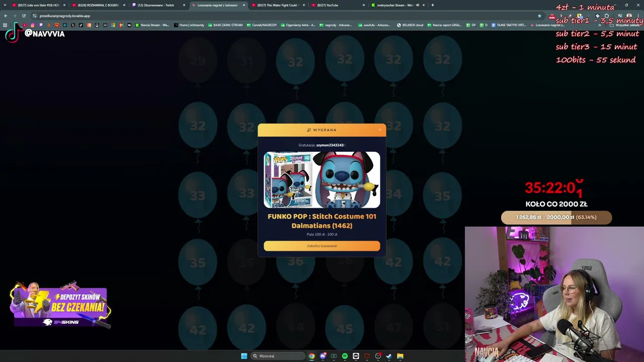This screenshot has width=644, height=362.
Task: Click the balloon numbered 45
Action: (x=345, y=328)
